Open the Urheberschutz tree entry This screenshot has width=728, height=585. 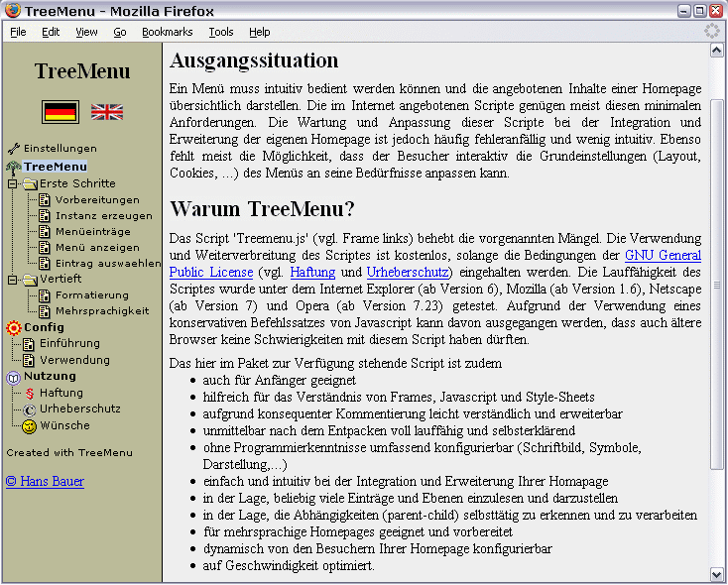80,409
